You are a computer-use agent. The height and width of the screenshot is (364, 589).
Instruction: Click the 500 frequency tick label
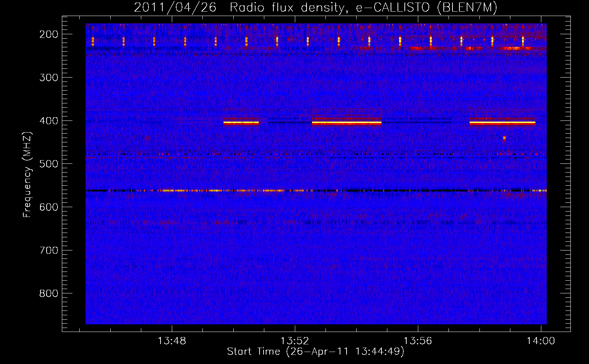(x=49, y=164)
